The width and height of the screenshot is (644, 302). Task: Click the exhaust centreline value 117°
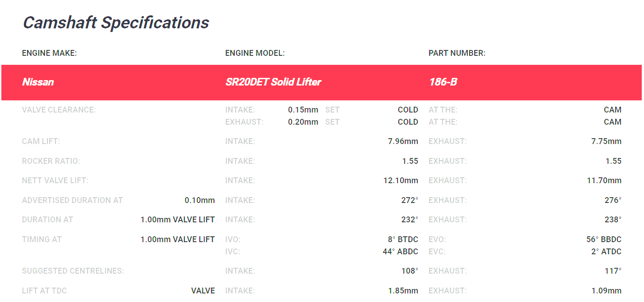click(x=613, y=271)
